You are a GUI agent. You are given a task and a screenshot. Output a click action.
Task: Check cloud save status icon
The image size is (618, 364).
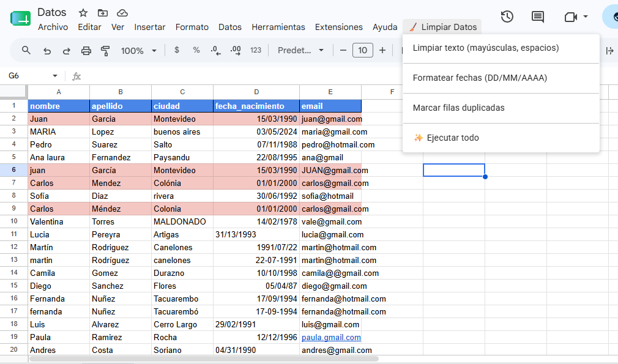[122, 13]
